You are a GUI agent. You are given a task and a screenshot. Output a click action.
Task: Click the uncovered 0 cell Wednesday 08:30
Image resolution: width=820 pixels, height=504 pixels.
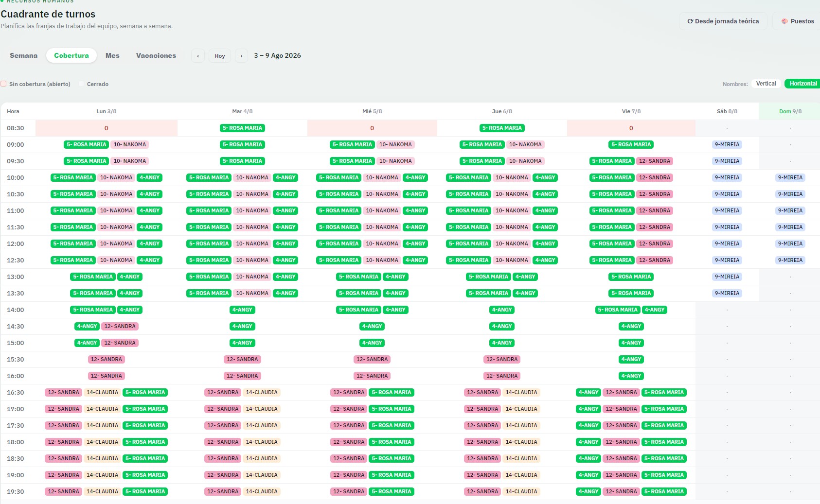pos(372,128)
